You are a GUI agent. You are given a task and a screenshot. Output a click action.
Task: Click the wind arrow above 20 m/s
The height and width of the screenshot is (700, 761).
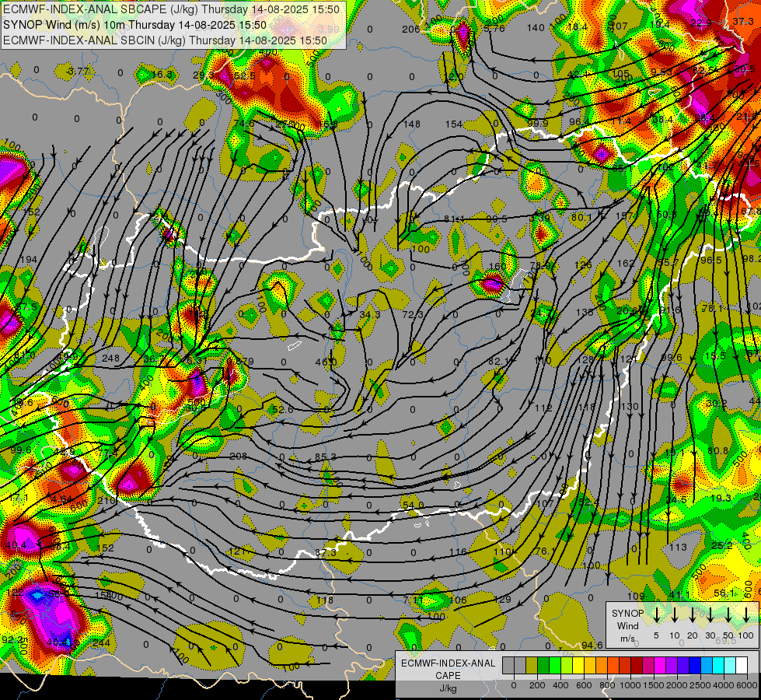[x=693, y=614]
